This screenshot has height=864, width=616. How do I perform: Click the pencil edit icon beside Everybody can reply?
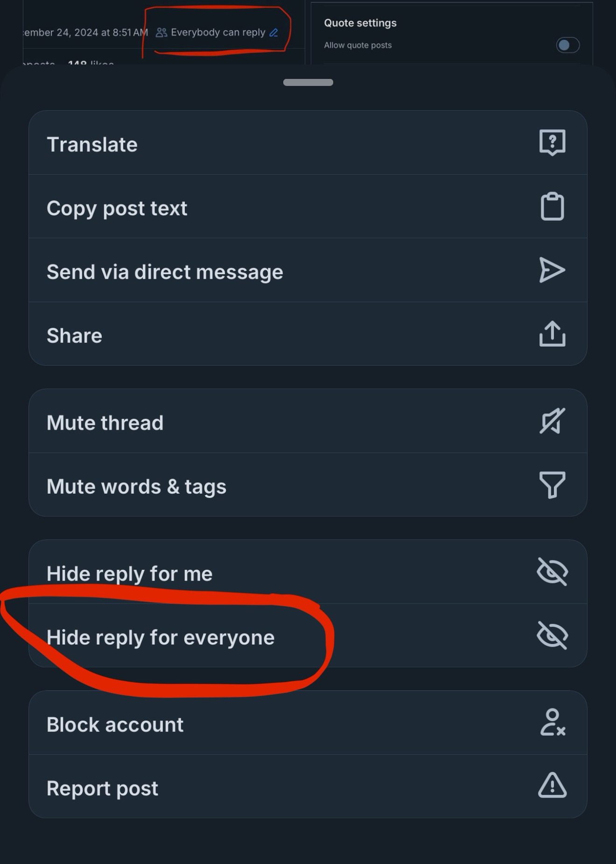(274, 33)
